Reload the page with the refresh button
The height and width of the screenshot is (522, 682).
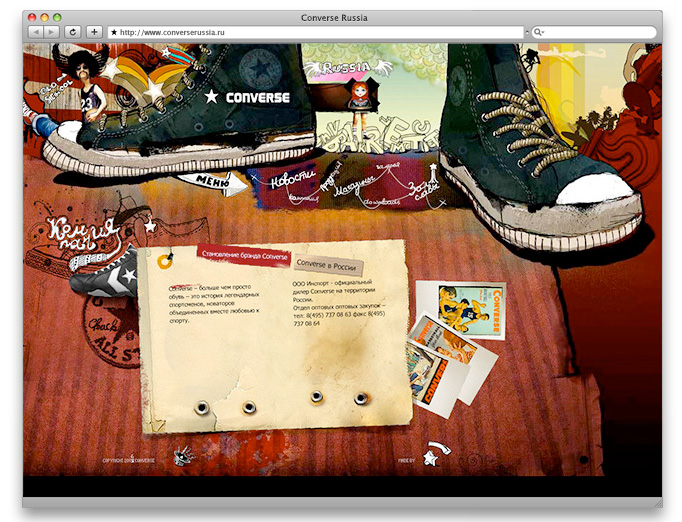(73, 32)
